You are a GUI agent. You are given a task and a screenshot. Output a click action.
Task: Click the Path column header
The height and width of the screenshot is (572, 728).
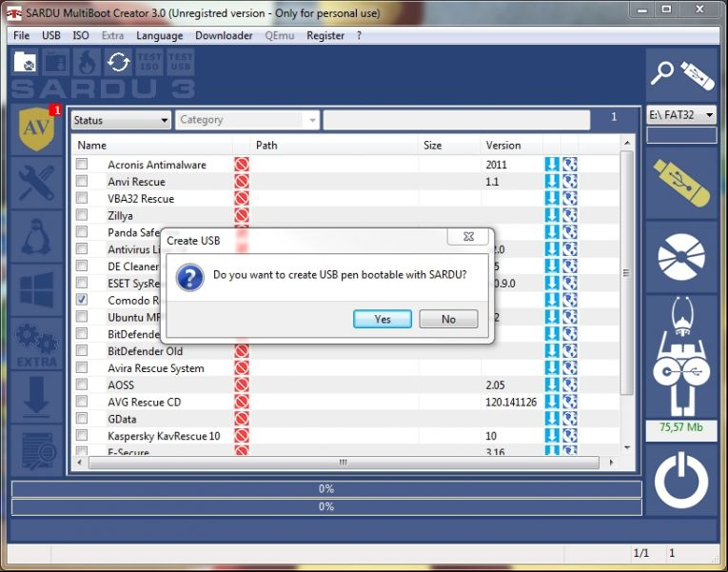pyautogui.click(x=334, y=146)
